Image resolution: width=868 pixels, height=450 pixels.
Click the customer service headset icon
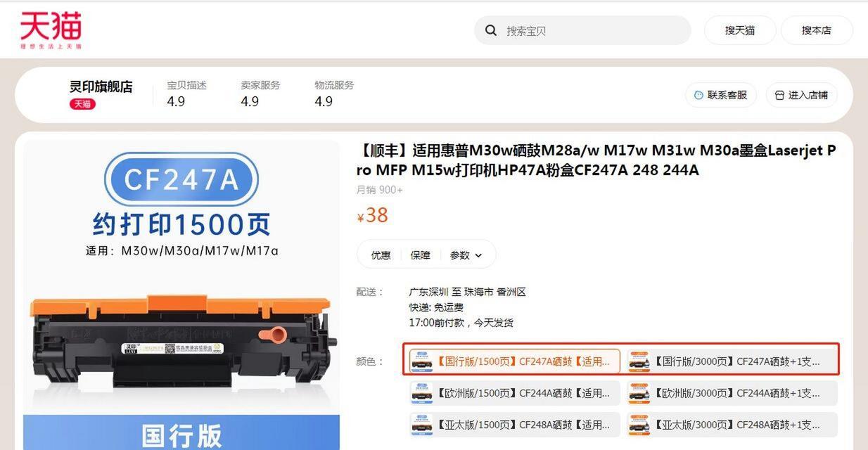tap(698, 95)
